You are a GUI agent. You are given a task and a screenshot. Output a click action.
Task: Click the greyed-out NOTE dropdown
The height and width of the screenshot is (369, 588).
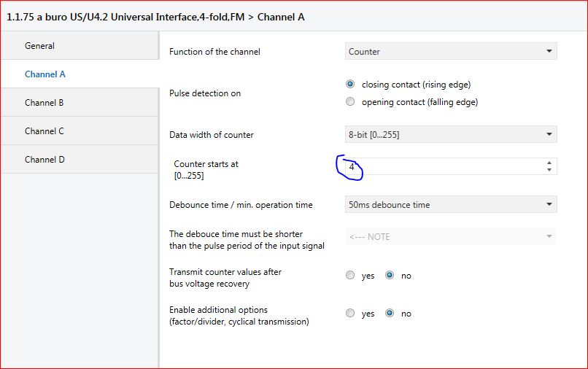pyautogui.click(x=450, y=236)
